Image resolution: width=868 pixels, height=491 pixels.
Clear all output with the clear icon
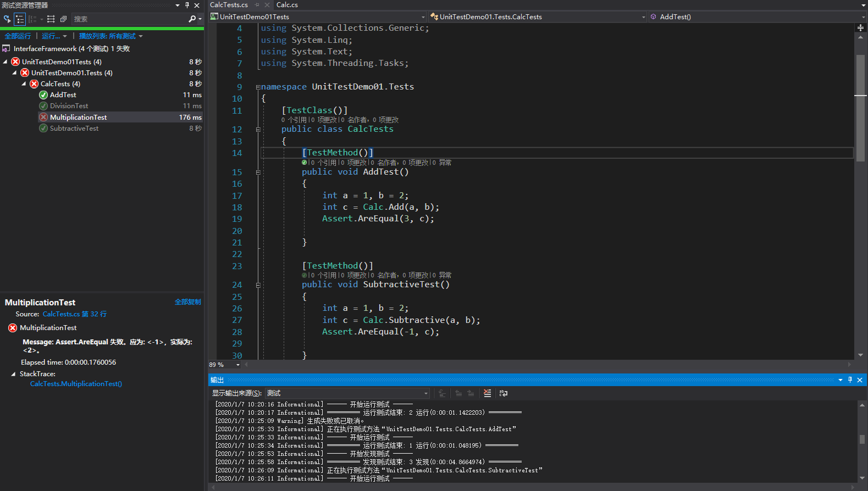click(x=487, y=393)
